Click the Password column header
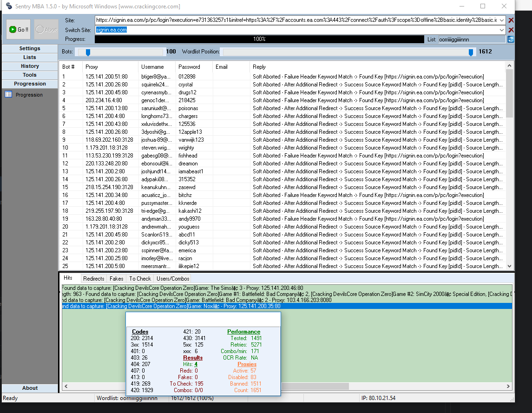Image resolution: width=532 pixels, height=413 pixels. [194, 67]
